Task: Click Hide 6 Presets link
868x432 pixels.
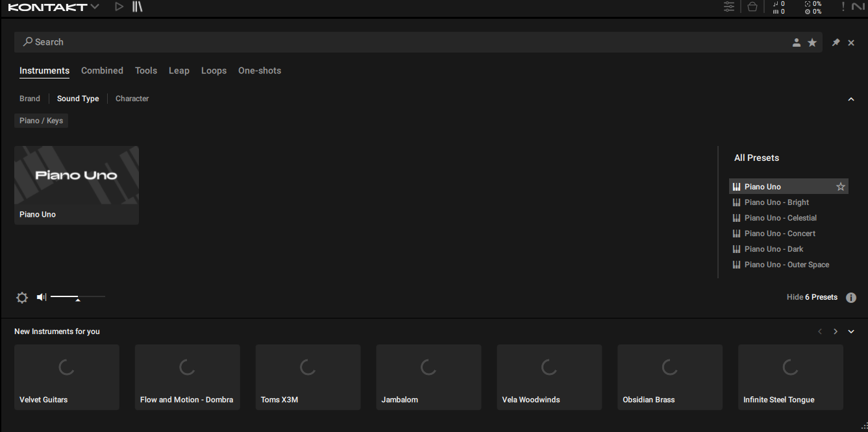Action: pyautogui.click(x=812, y=297)
